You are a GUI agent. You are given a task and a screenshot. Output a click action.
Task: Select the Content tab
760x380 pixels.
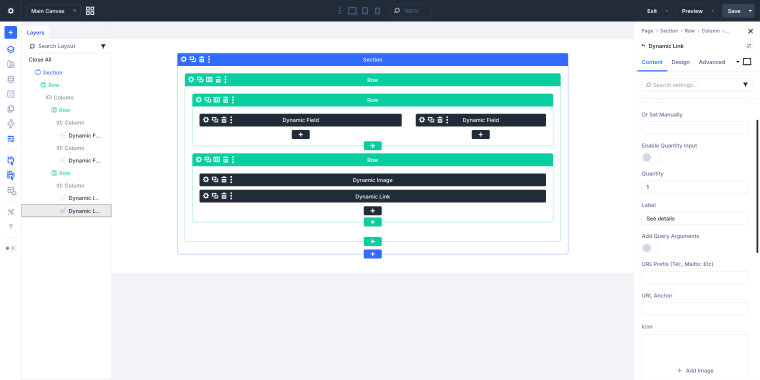(652, 62)
